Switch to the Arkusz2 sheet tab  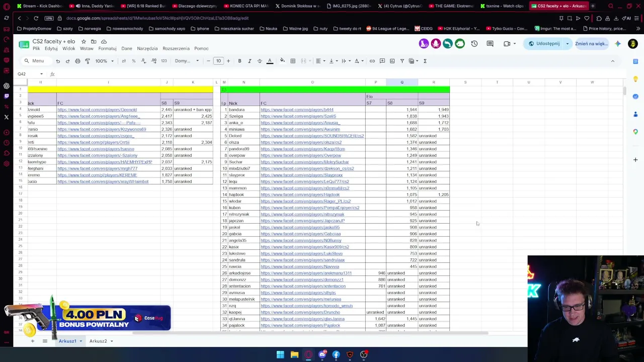(98, 341)
